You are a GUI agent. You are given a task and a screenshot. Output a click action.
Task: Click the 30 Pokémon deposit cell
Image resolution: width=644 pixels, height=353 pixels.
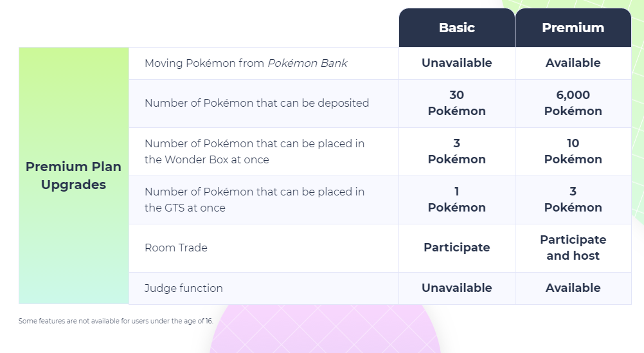(457, 103)
